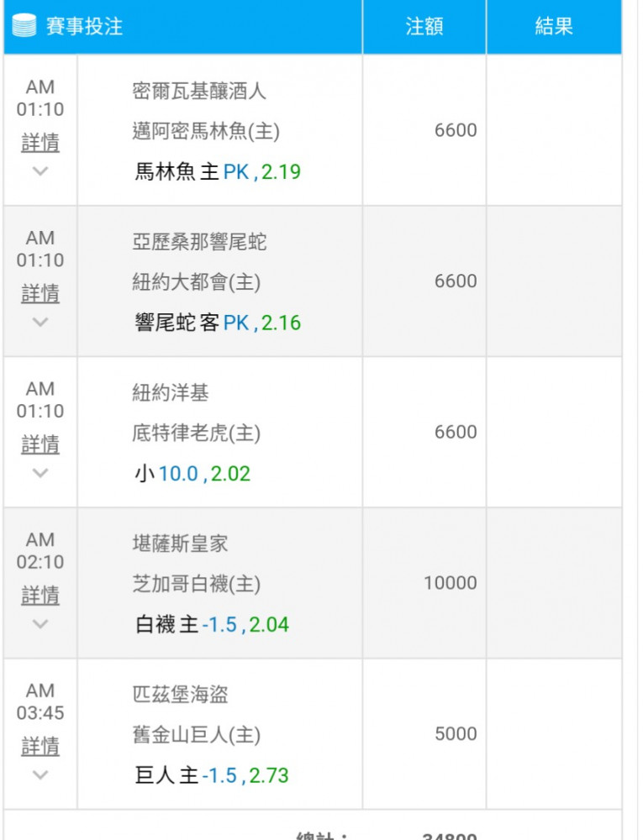Select bet line 馬林魚 主 PK, 2.19

point(218,172)
